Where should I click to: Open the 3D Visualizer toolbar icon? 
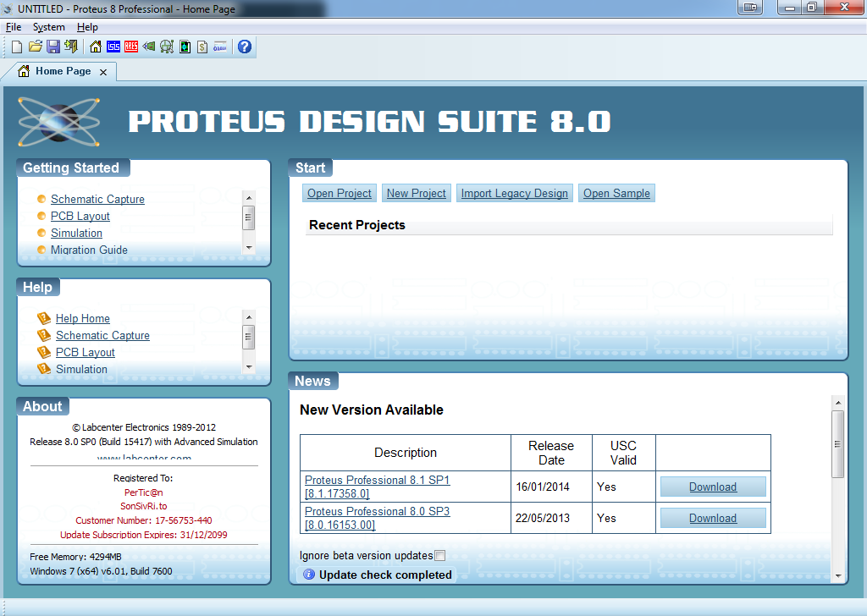[x=149, y=47]
